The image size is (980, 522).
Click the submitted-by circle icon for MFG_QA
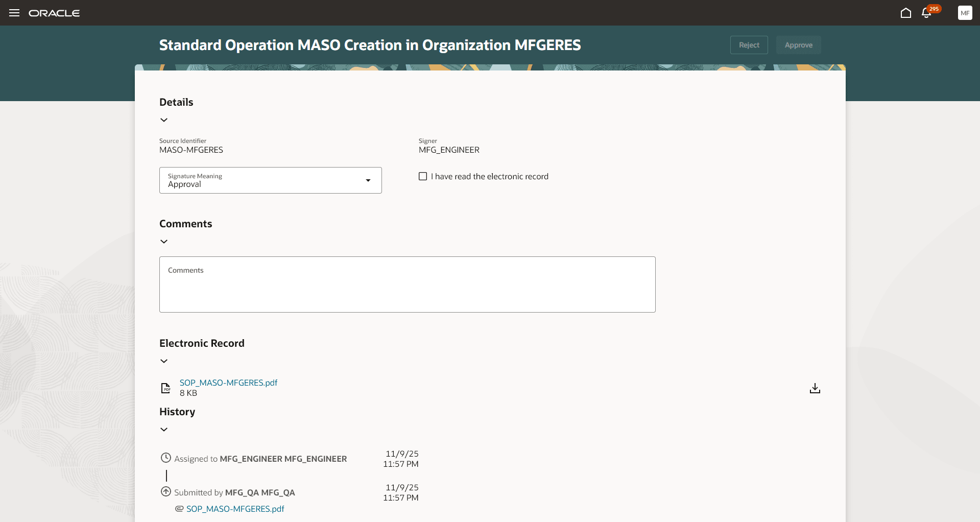click(165, 492)
